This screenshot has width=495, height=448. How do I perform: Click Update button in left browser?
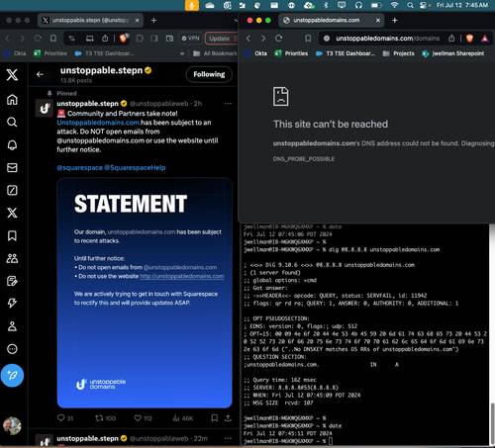[221, 39]
